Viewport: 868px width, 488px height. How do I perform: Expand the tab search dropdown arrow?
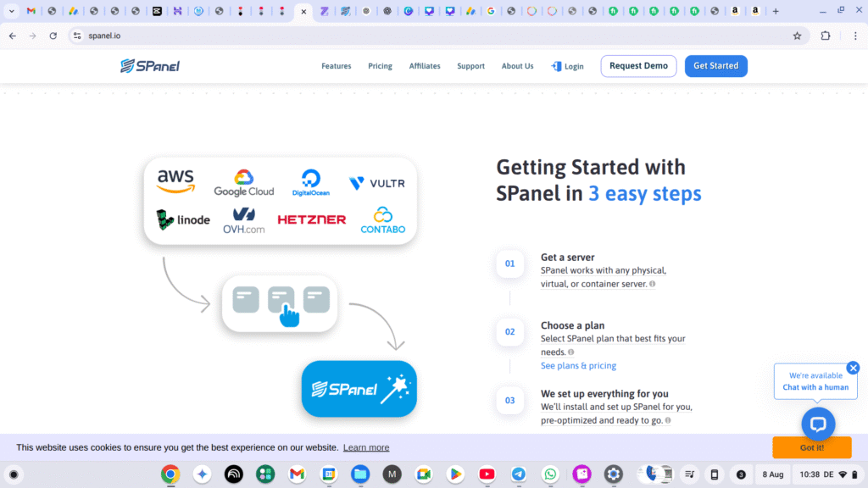[x=12, y=11]
